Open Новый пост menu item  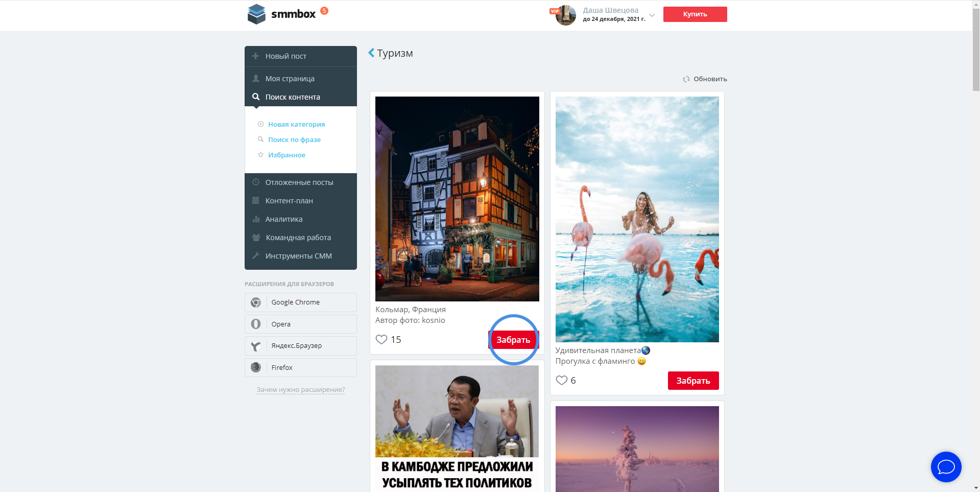(x=301, y=56)
